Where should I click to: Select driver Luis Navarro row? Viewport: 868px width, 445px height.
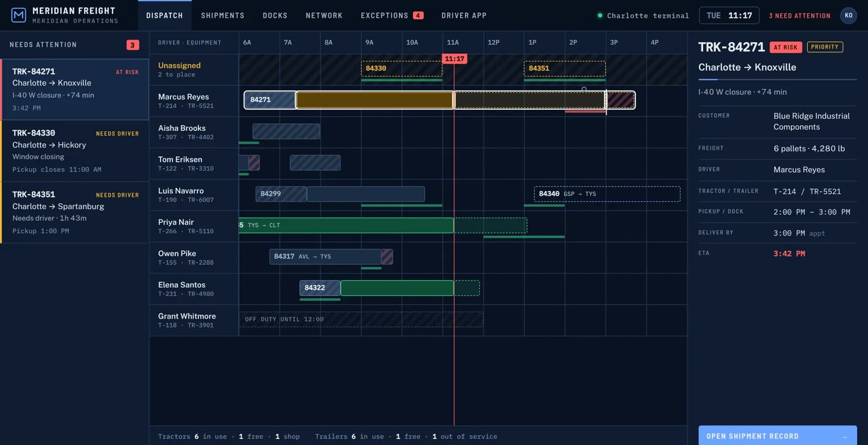[x=194, y=195]
